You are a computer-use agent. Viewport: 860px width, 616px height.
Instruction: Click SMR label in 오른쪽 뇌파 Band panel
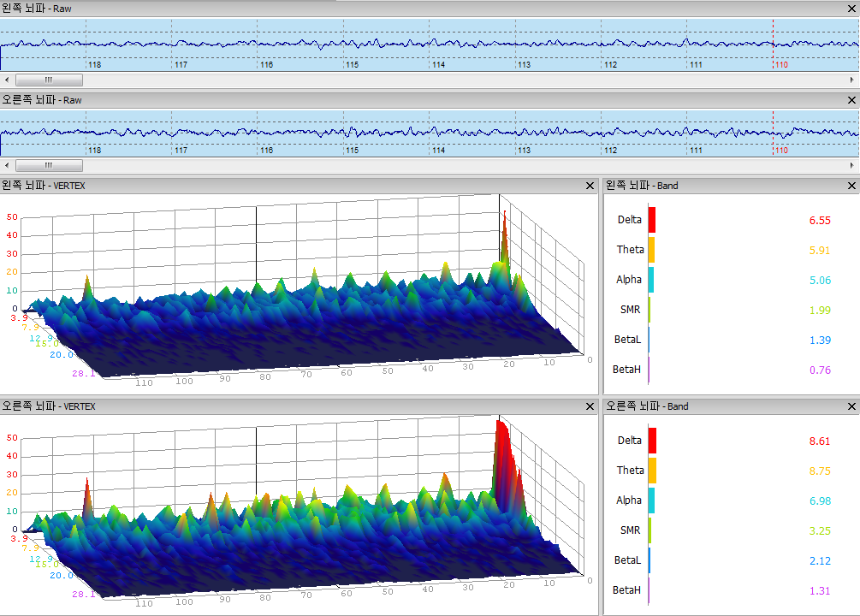pyautogui.click(x=630, y=530)
